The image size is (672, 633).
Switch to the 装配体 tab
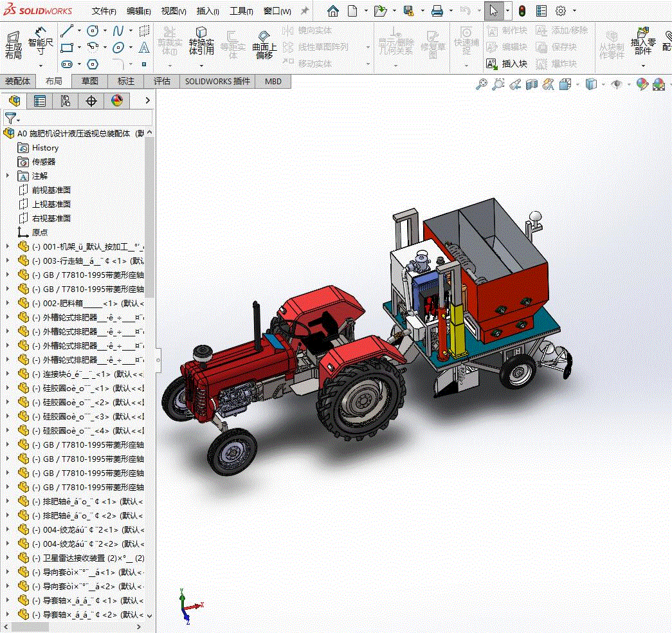[x=17, y=81]
